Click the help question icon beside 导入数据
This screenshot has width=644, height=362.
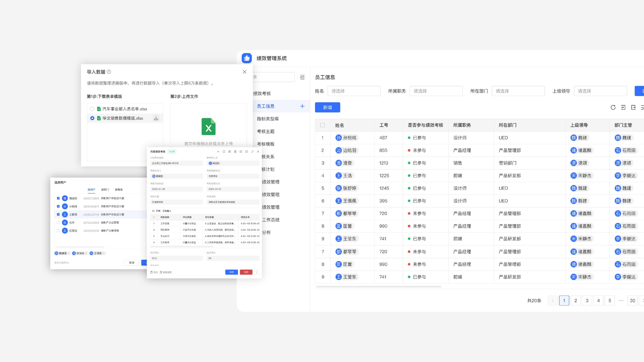coord(109,72)
